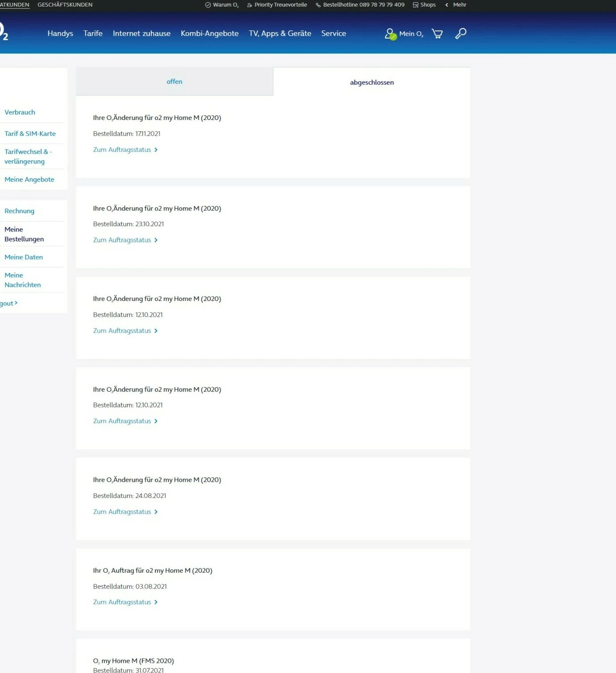
Task: Open Meine Daten in sidebar
Action: [24, 257]
